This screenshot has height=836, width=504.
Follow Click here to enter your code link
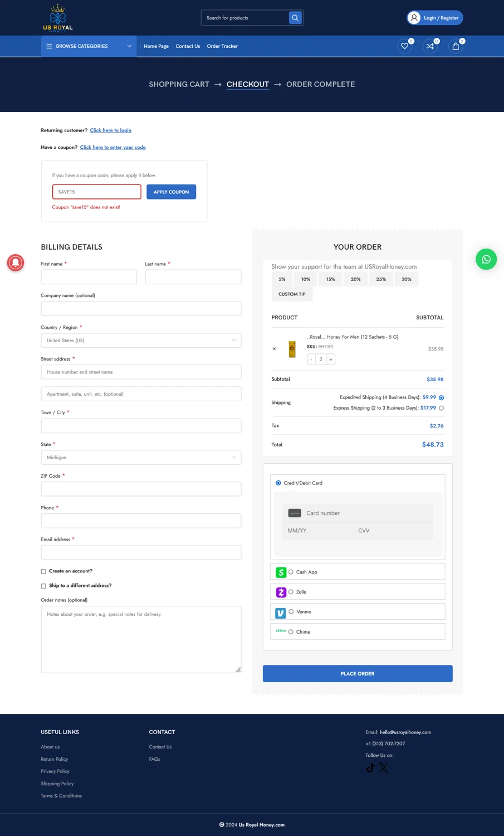click(x=113, y=147)
